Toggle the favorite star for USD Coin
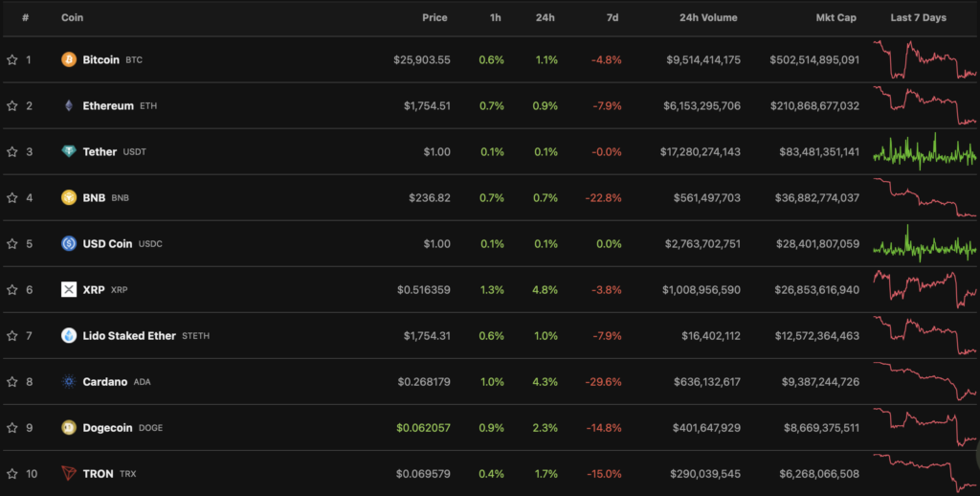The image size is (980, 496). pyautogui.click(x=12, y=243)
